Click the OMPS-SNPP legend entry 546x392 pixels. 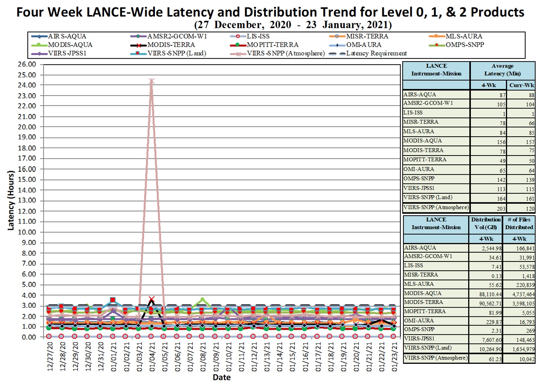click(457, 45)
